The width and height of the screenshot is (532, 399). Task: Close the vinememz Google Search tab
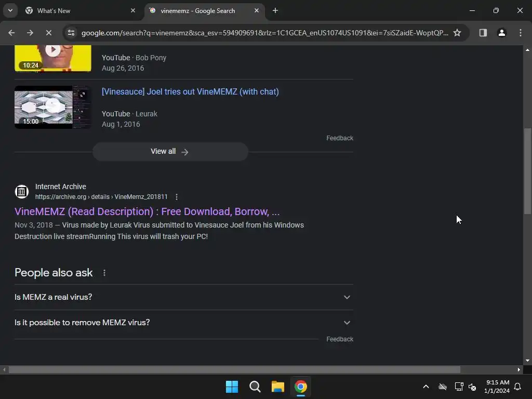point(257,10)
